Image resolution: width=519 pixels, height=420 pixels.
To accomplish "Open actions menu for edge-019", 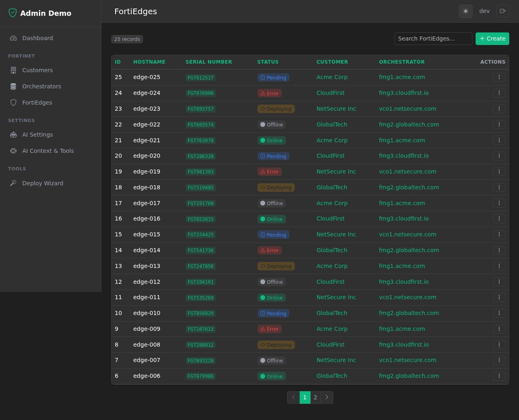I will pyautogui.click(x=499, y=171).
